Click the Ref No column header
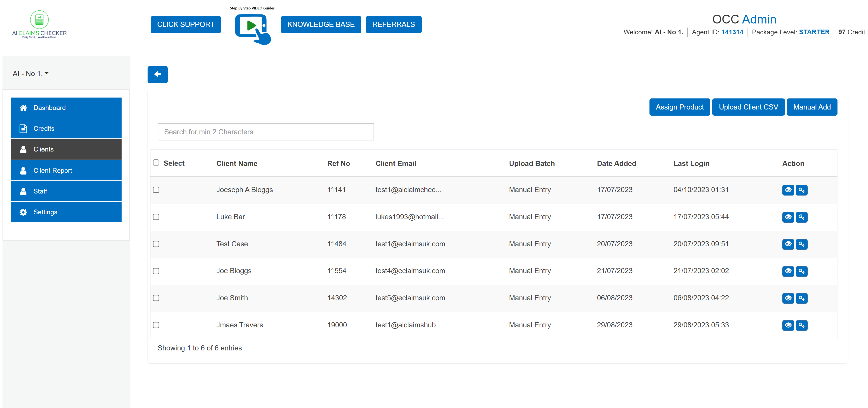Viewport: 868px width, 408px height. coord(338,164)
